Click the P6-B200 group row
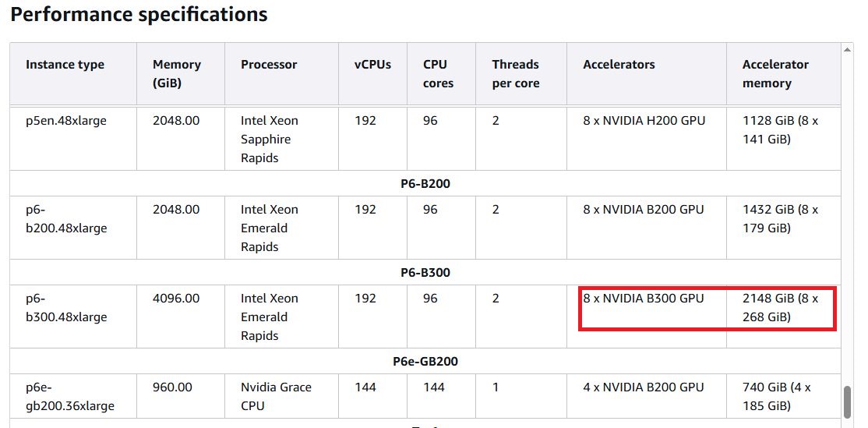868x428 pixels. tap(425, 184)
